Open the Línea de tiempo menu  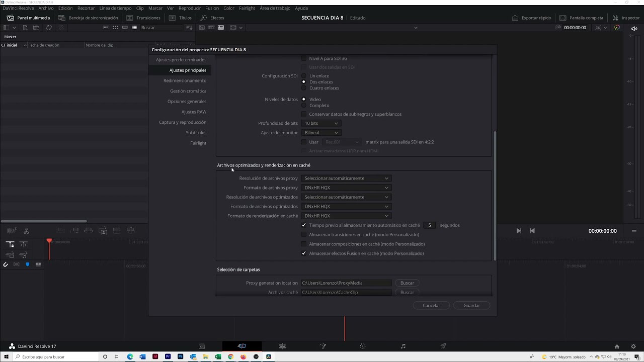115,8
